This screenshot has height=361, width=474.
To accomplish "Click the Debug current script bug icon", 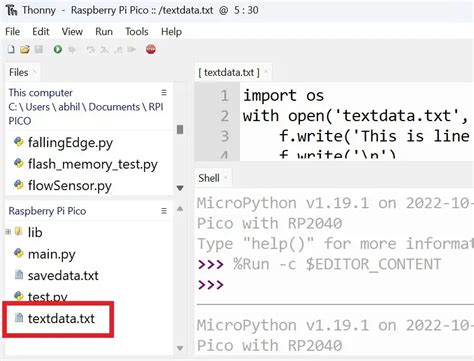I will 72,50.
